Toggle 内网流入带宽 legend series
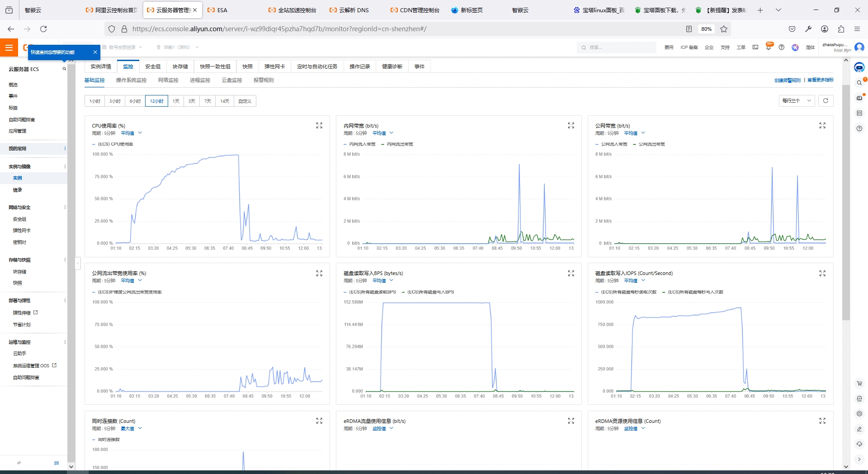 point(359,144)
